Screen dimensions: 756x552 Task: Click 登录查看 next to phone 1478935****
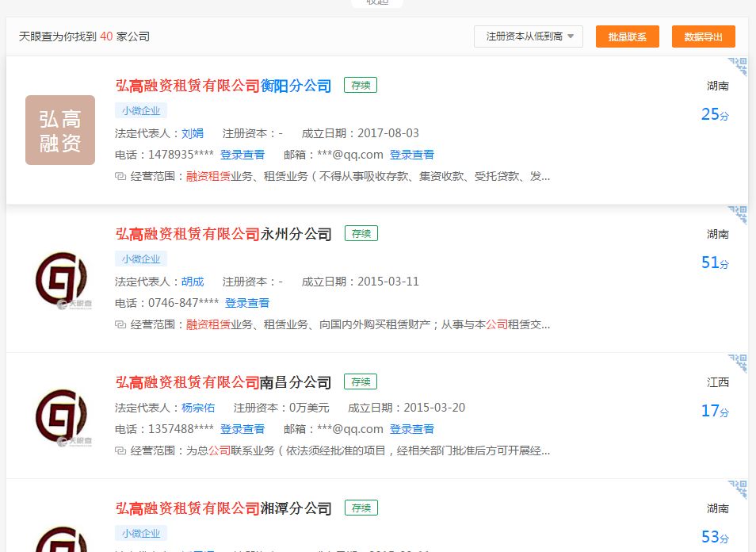242,155
